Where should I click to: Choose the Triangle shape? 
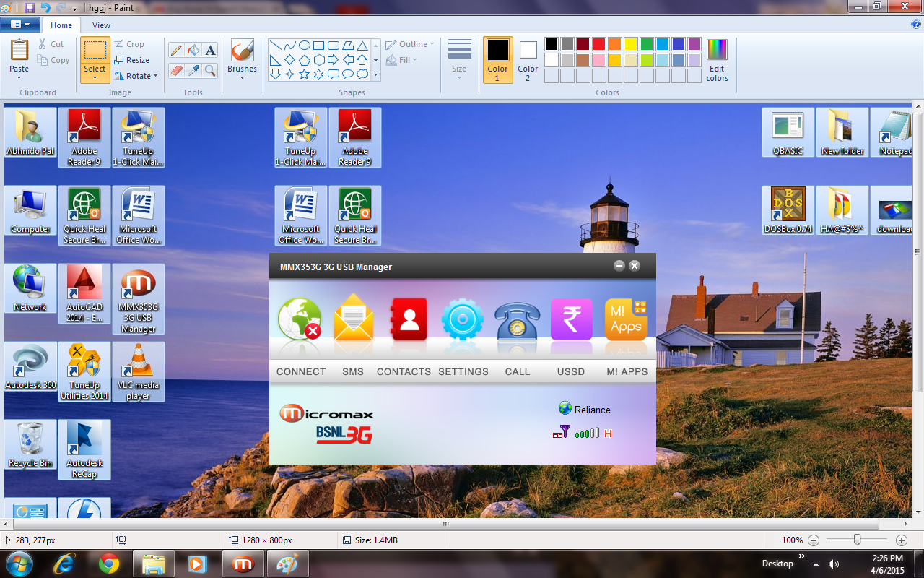tap(362, 46)
